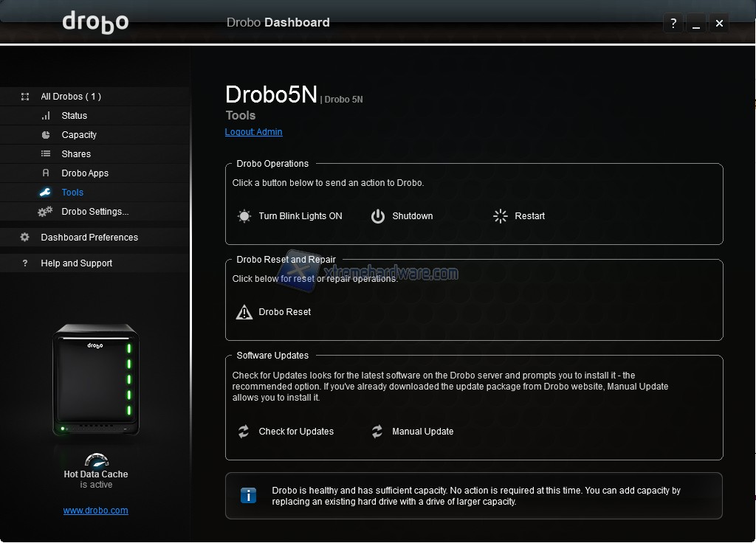Open Help and Support
Image resolution: width=756 pixels, height=543 pixels.
click(x=77, y=263)
